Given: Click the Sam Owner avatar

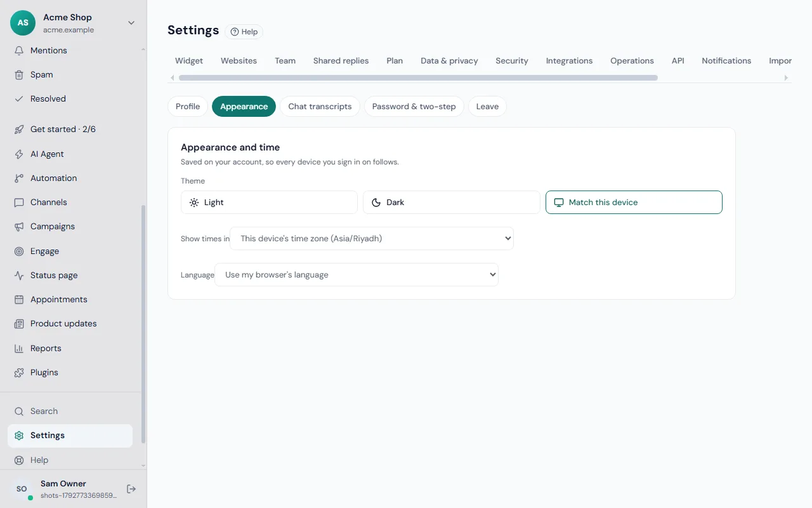Looking at the screenshot, I should tap(22, 488).
